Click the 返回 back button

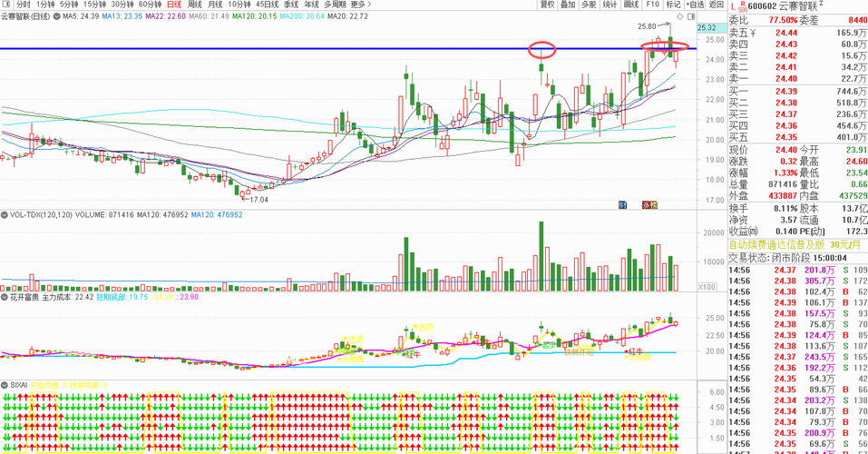pos(717,5)
